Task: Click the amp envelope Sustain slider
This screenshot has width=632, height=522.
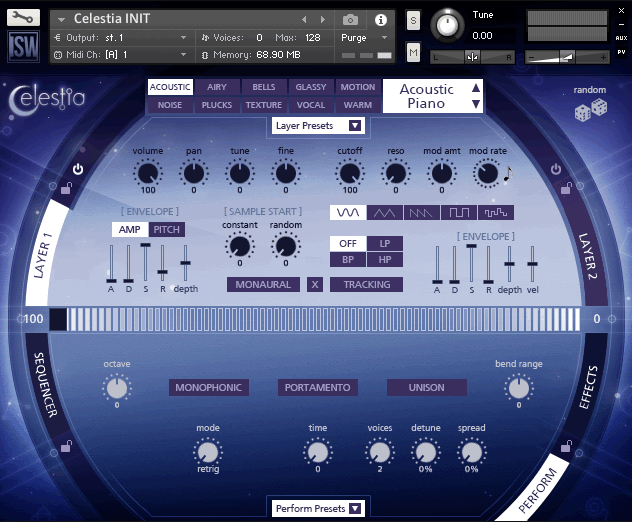Action: [145, 263]
